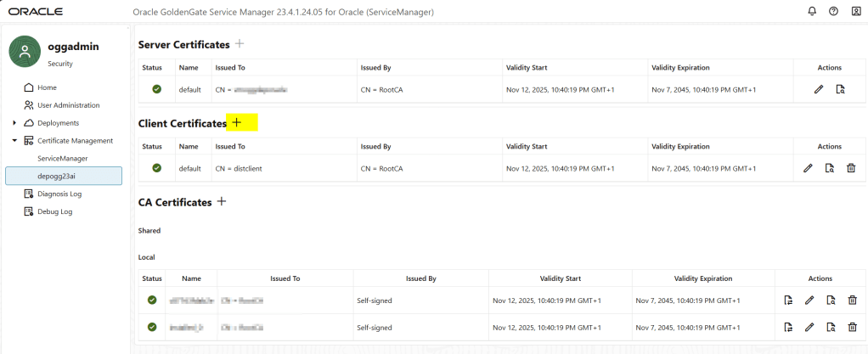Collapse the Certificate Management node
868x354 pixels.
[x=14, y=141]
